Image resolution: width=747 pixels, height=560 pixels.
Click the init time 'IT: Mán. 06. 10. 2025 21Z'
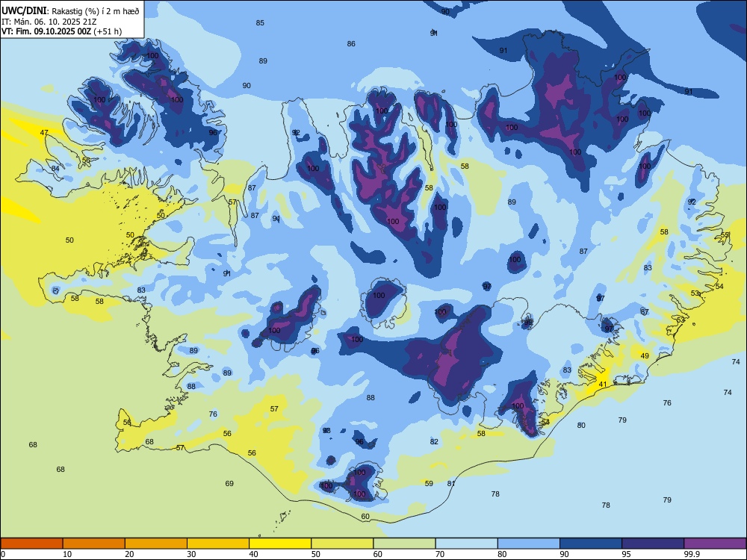click(49, 22)
